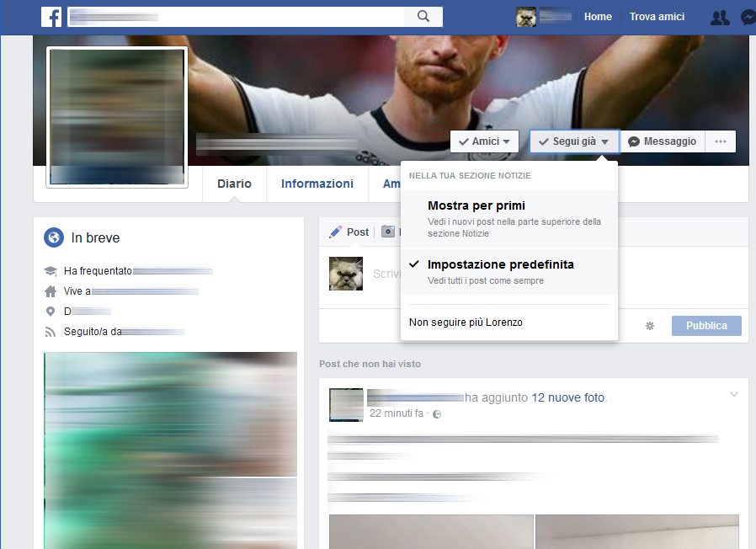The width and height of the screenshot is (756, 549).
Task: Click the Messaggio button
Action: point(662,141)
